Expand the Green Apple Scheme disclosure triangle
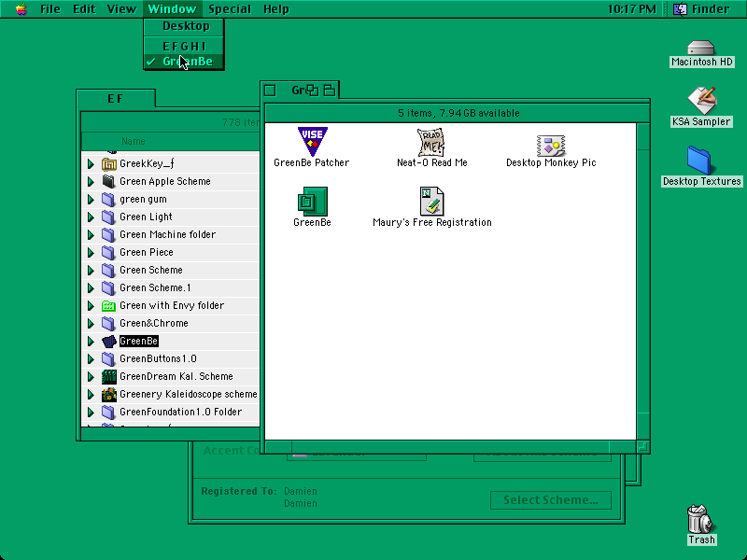This screenshot has width=747, height=560. (x=91, y=181)
